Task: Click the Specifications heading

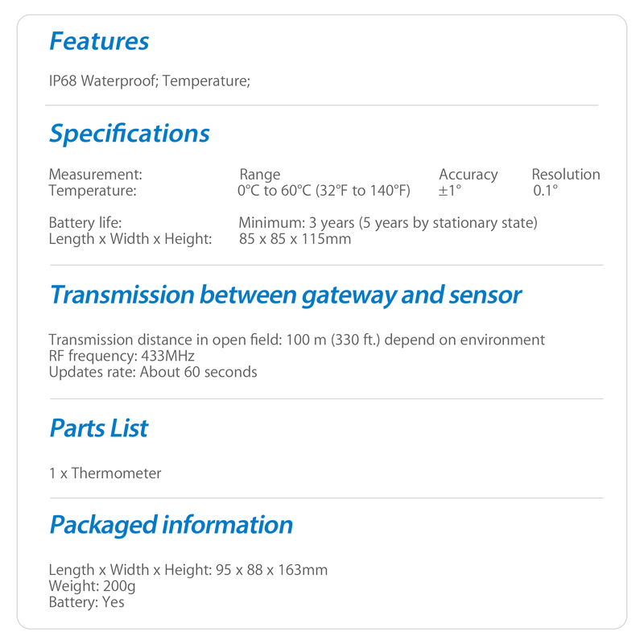Action: click(130, 134)
